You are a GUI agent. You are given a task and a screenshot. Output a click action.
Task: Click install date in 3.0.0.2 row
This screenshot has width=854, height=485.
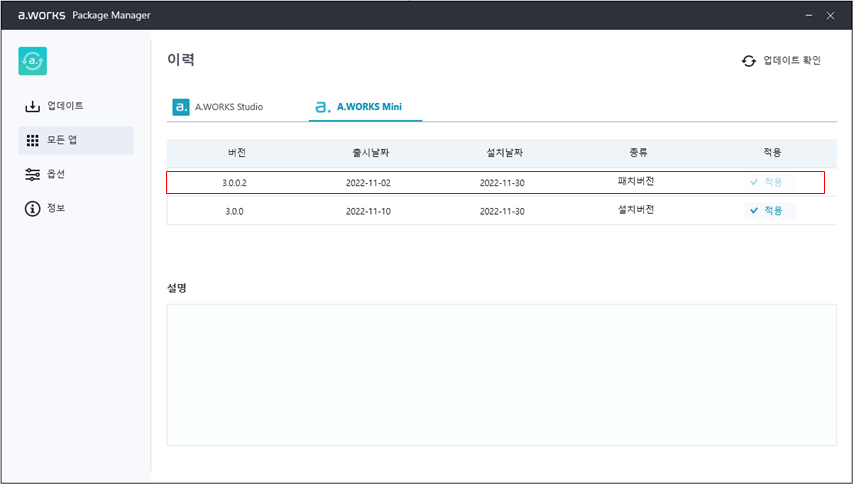[502, 183]
